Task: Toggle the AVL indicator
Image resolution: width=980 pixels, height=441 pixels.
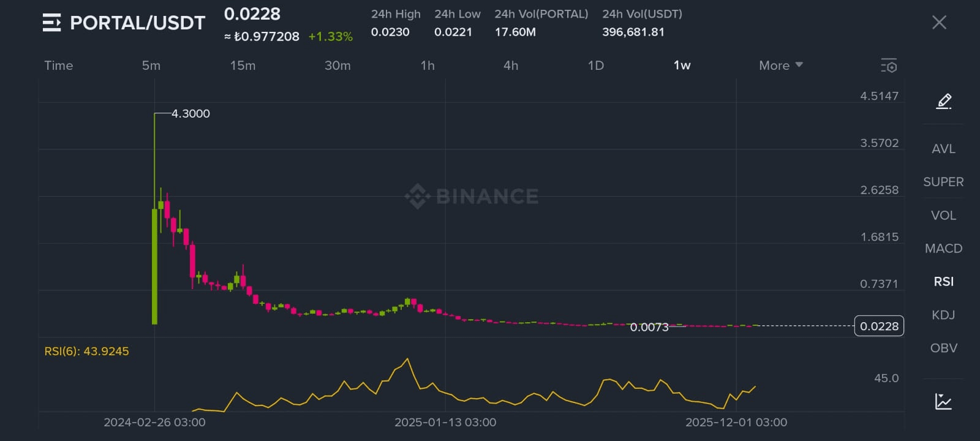Action: (943, 149)
